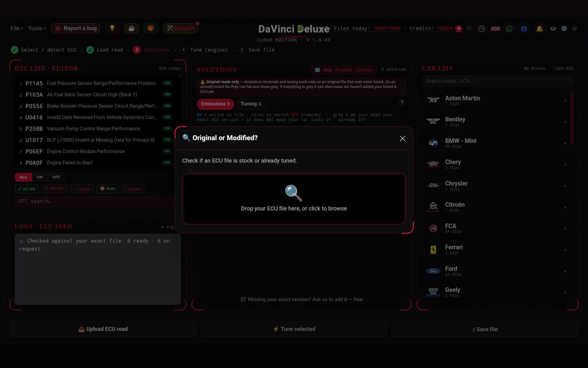588x368 pixels.
Task: Go to step 3 Solutions
Action: click(151, 50)
